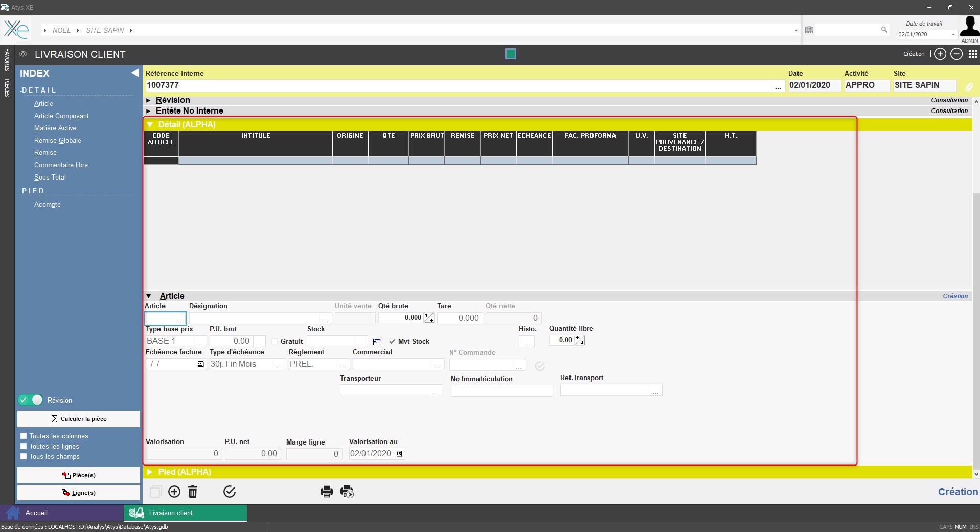Image resolution: width=980 pixels, height=532 pixels.
Task: Click the paperclip attachment icon
Action: 969,86
